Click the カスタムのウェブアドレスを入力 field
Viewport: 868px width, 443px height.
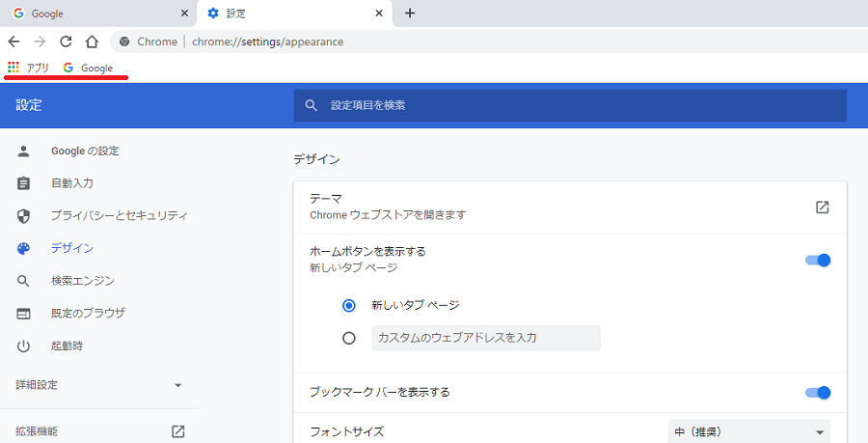point(486,338)
